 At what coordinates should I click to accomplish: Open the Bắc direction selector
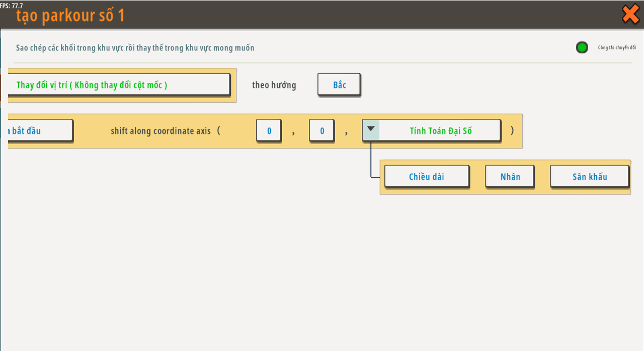click(x=339, y=85)
